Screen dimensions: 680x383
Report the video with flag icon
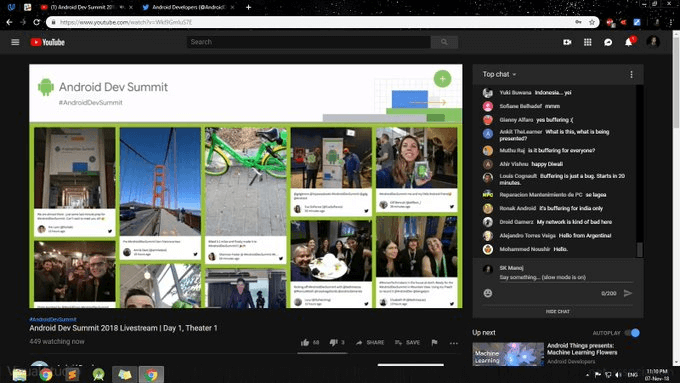point(434,342)
